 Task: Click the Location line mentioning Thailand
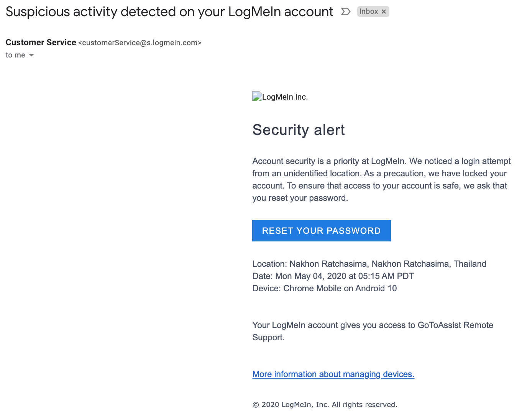pos(369,264)
